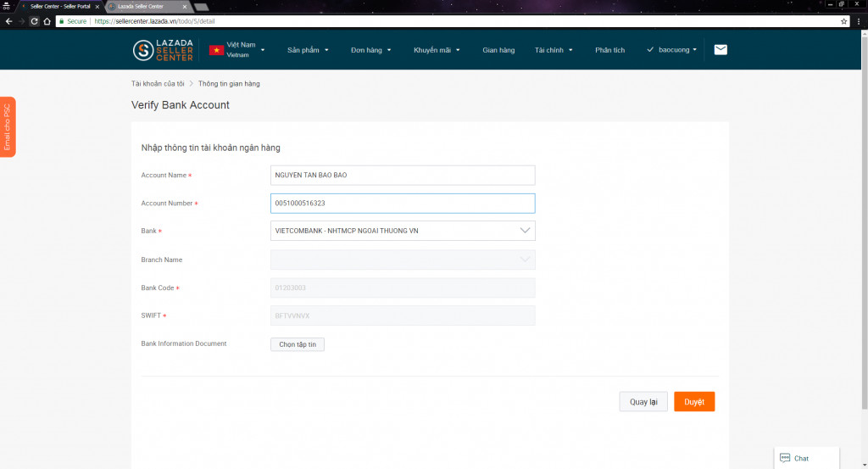Screen dimensions: 868x469
Task: Open the Sản phẩm menu
Action: pyautogui.click(x=308, y=50)
